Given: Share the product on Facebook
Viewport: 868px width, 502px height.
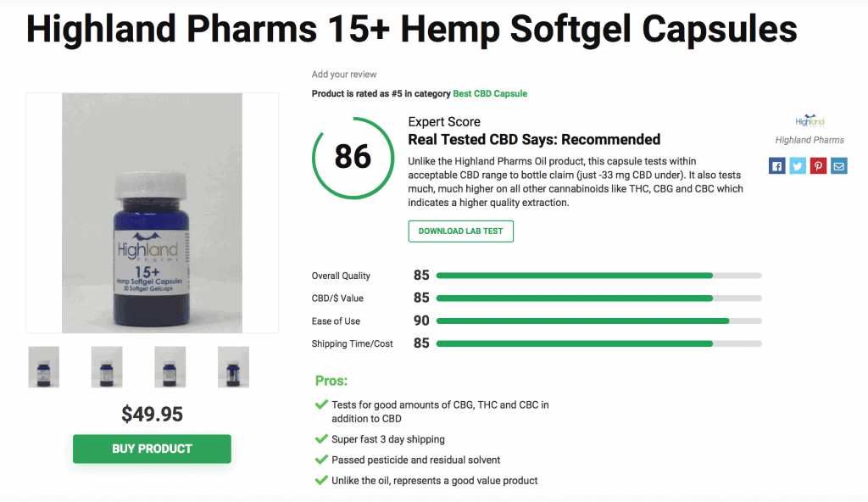Looking at the screenshot, I should point(776,165).
